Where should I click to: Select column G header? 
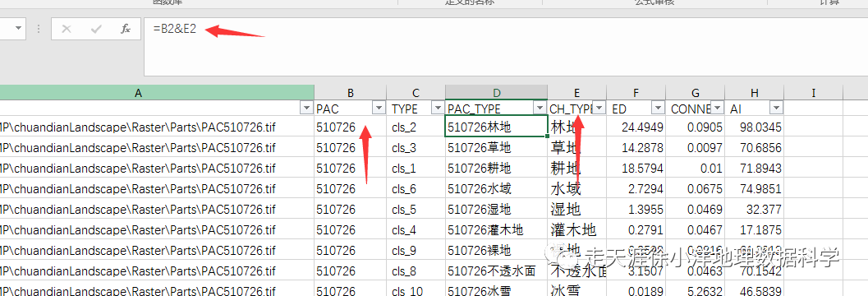[696, 93]
